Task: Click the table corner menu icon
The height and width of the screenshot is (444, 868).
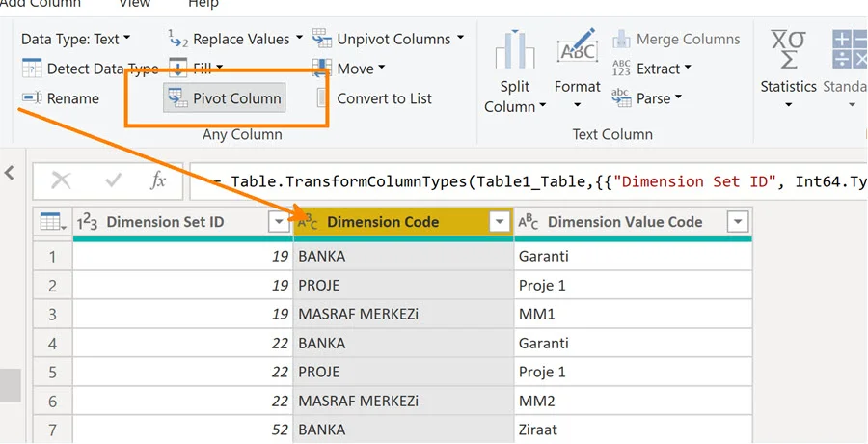Action: (x=52, y=223)
